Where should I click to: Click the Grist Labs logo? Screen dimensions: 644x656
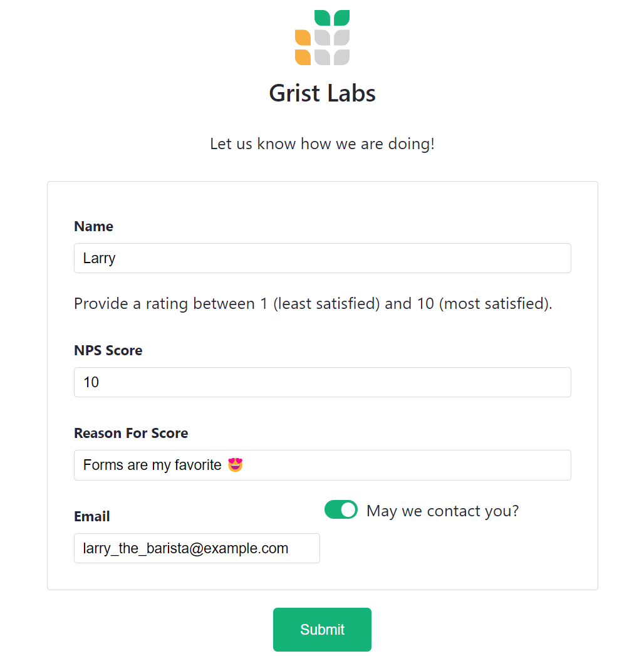click(x=321, y=36)
